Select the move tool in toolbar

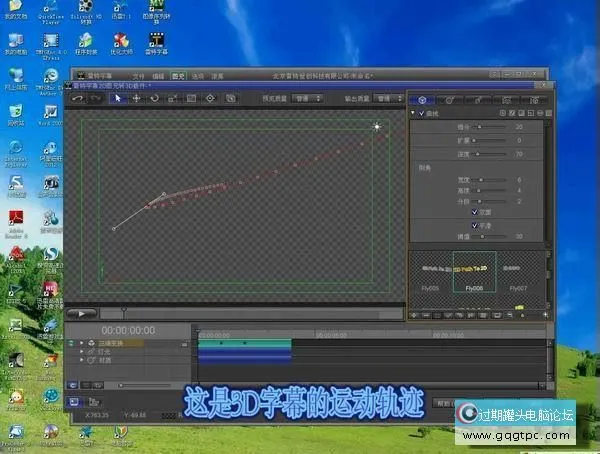coord(135,99)
